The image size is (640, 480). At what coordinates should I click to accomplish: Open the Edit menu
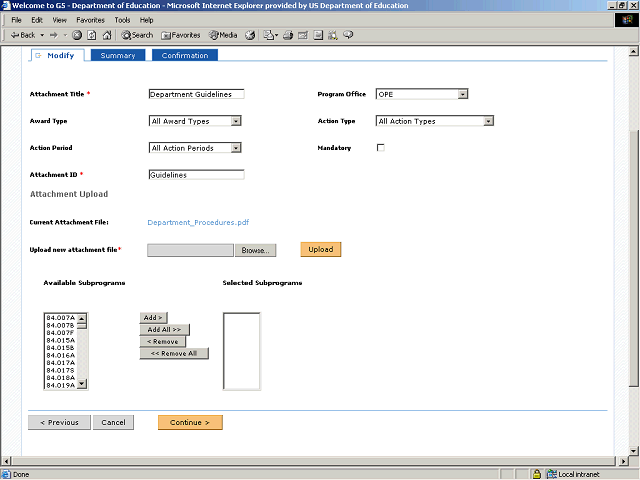pos(37,20)
